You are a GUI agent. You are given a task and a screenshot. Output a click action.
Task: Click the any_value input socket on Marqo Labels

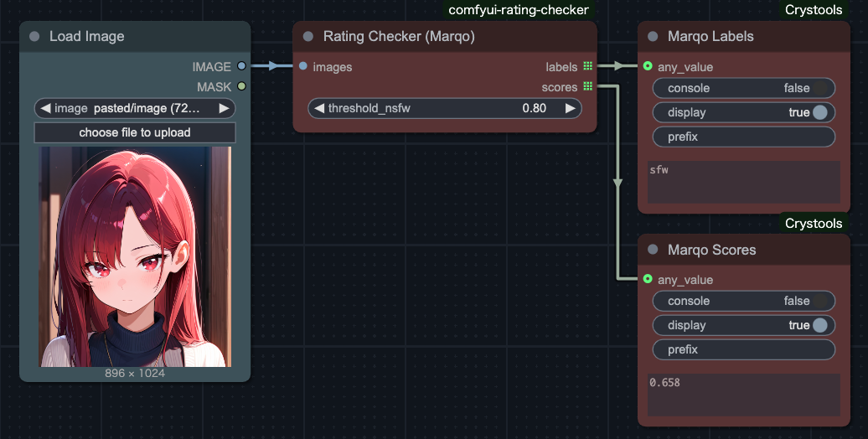(648, 66)
